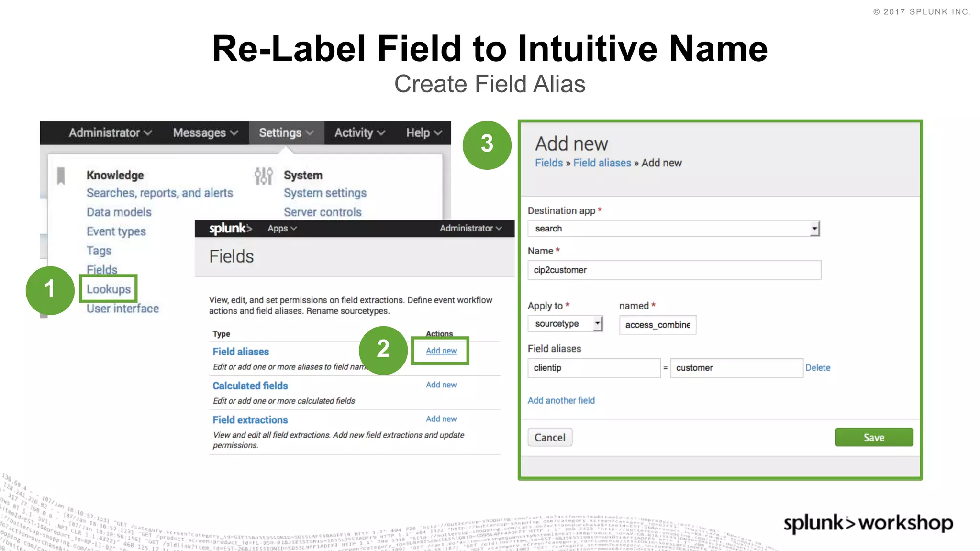Delete the clientip field alias

(818, 368)
